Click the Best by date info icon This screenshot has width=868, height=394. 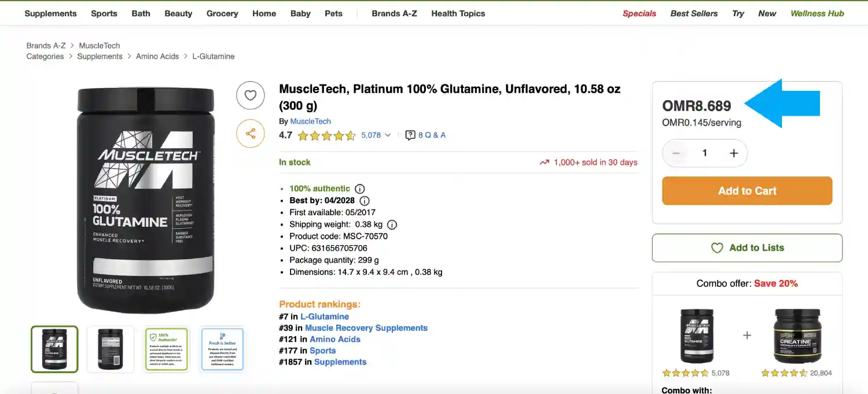365,201
